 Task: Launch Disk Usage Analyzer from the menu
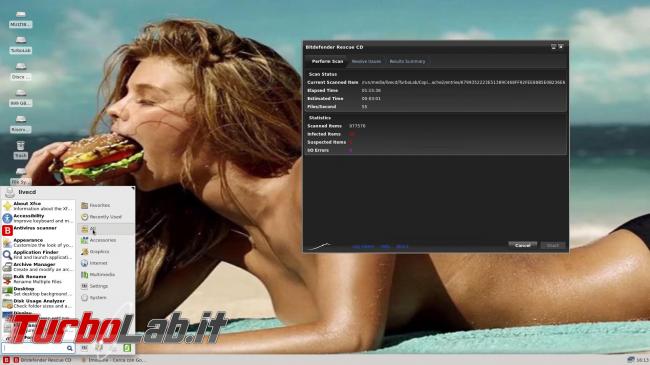38,303
